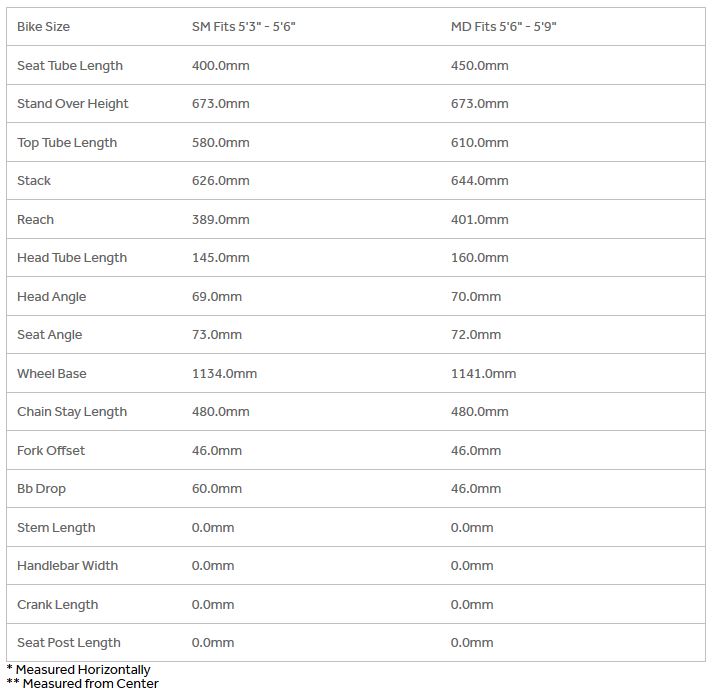
Task: Click the Head Angle row label
Action: [x=52, y=297]
